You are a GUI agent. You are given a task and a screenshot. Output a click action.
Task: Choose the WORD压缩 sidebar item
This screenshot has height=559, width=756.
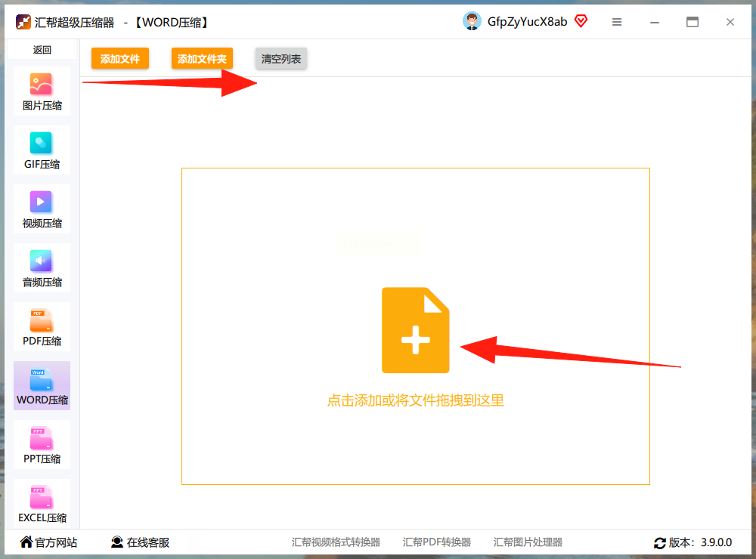pos(42,385)
